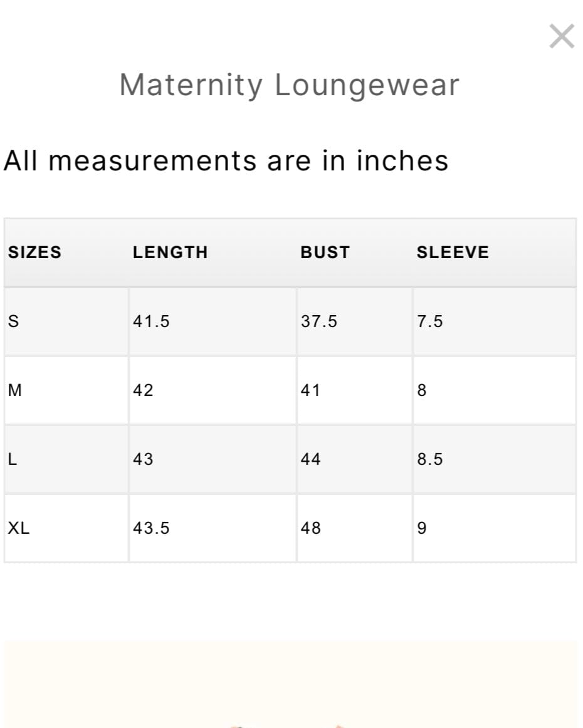The image size is (583, 728).
Task: Click the 8.5 sleeve cell
Action: (x=429, y=459)
